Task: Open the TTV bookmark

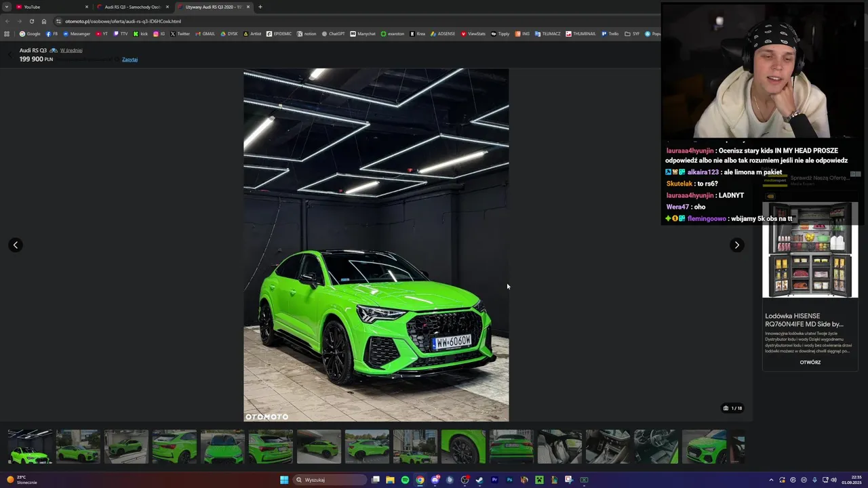Action: 121,34
